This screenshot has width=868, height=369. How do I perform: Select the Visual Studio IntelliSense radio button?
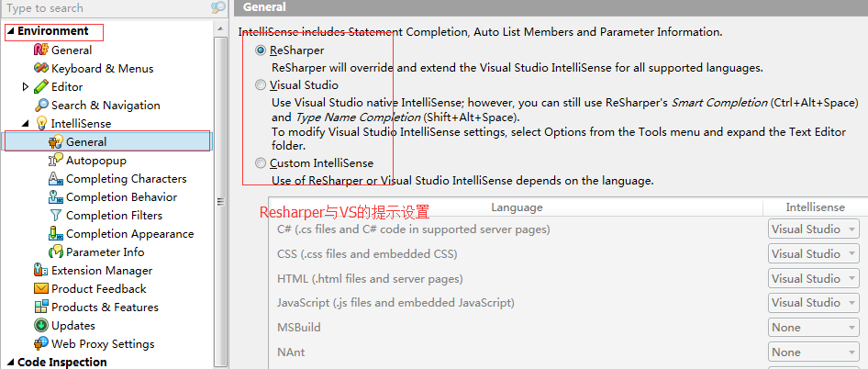coord(261,84)
